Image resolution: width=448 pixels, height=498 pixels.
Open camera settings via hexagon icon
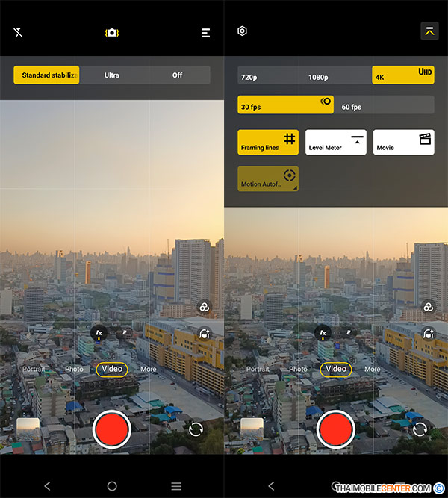click(242, 31)
